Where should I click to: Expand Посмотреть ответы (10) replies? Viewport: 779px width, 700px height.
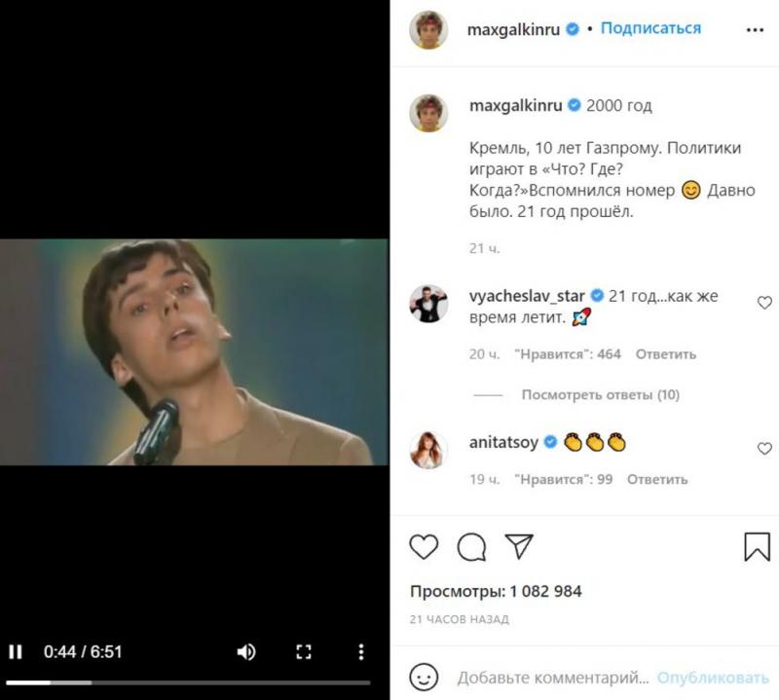(600, 395)
